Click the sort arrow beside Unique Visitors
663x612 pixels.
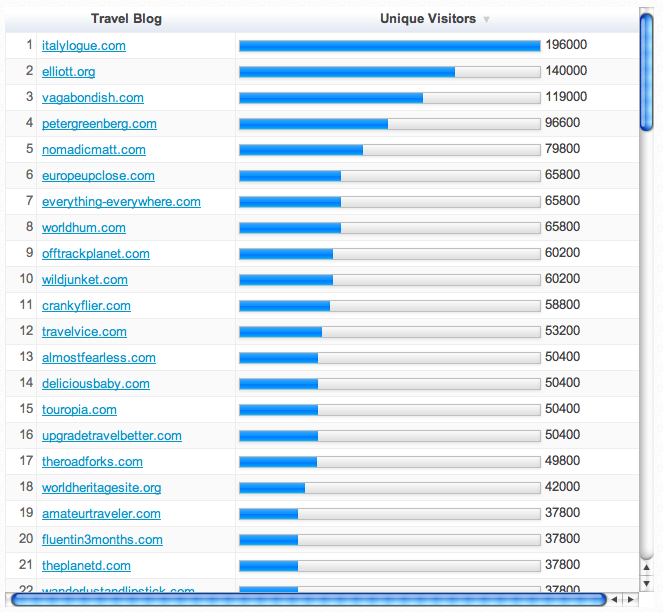coord(486,19)
